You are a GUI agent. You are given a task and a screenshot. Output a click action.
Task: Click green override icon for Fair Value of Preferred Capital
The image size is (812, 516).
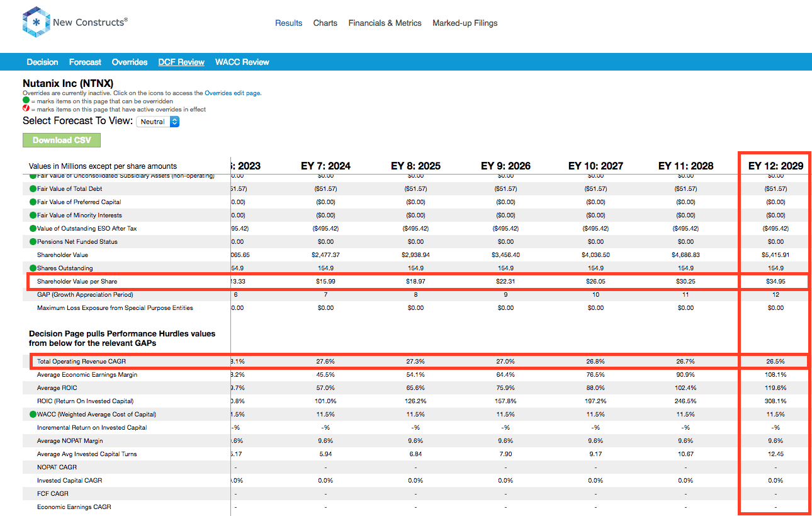tap(33, 202)
